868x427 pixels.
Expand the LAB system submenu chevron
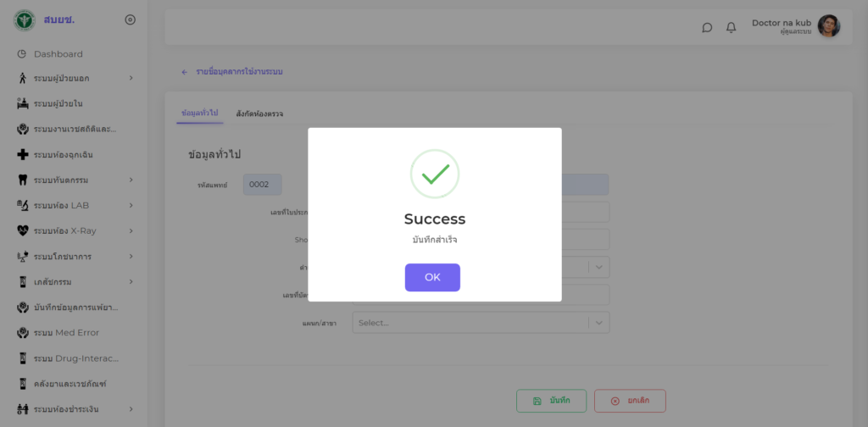[x=131, y=205]
